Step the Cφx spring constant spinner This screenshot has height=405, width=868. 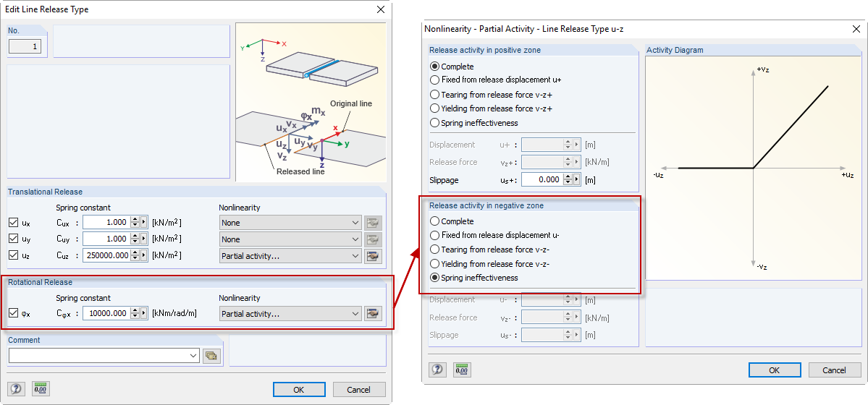[x=135, y=314]
